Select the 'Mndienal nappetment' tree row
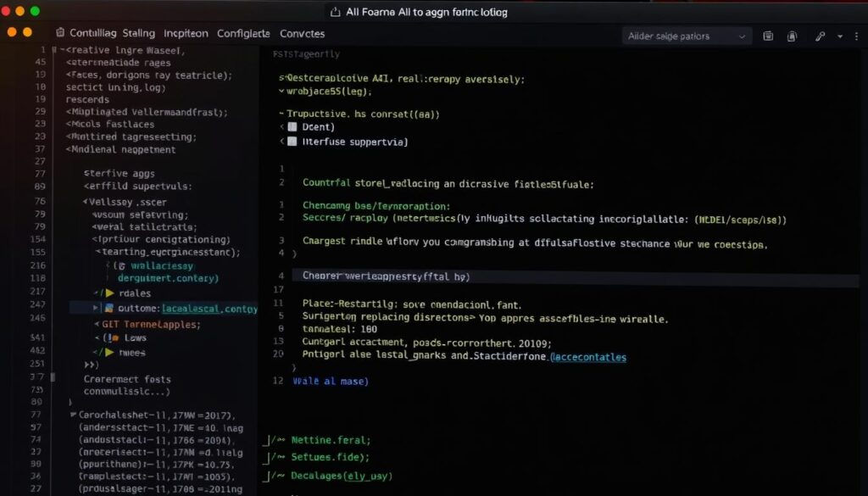Image resolution: width=868 pixels, height=496 pixels. pos(120,149)
